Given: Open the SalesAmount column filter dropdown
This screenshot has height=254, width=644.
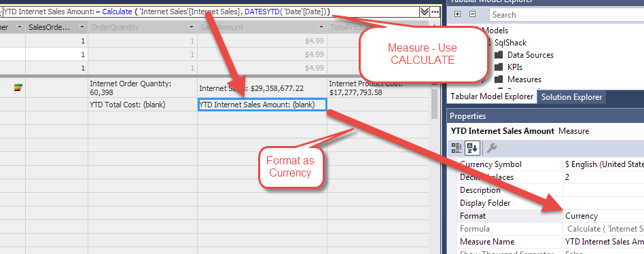Looking at the screenshot, I should pos(321,27).
